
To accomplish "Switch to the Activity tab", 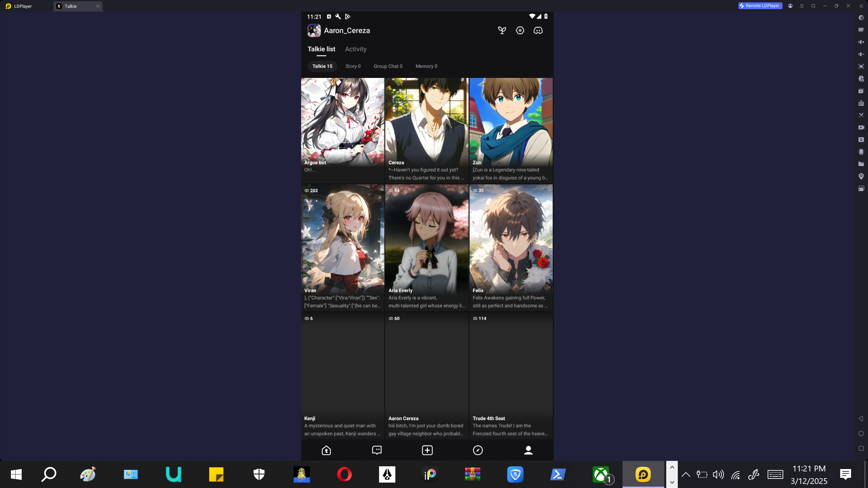I will 356,49.
